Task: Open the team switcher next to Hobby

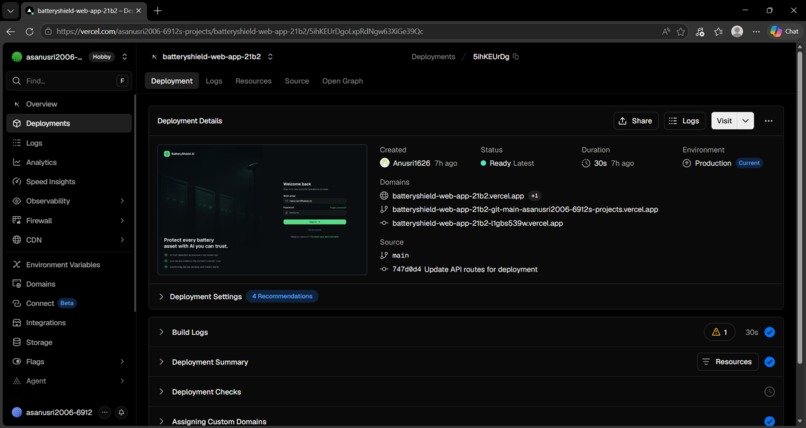Action: click(124, 57)
